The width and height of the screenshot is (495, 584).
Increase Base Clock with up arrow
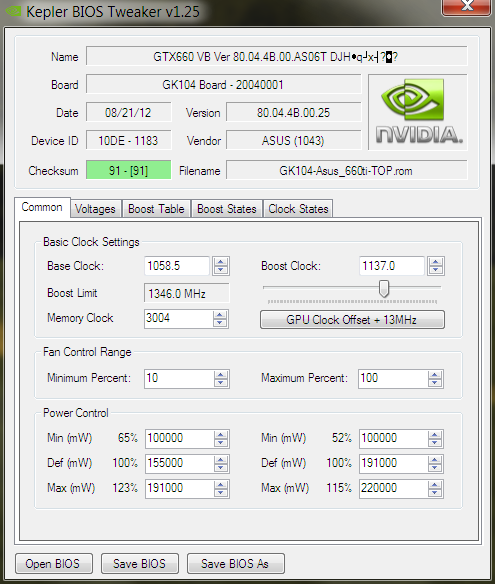point(221,262)
